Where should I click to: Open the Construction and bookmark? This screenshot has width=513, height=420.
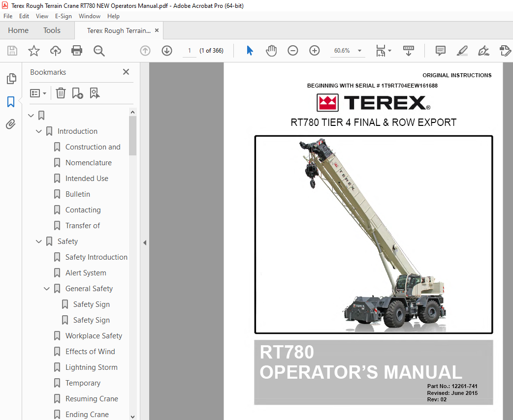(x=93, y=147)
